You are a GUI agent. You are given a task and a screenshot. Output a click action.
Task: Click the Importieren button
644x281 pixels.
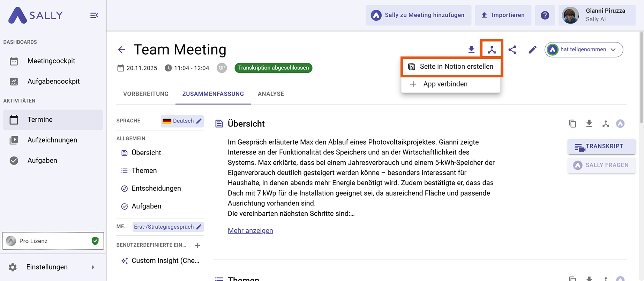503,15
